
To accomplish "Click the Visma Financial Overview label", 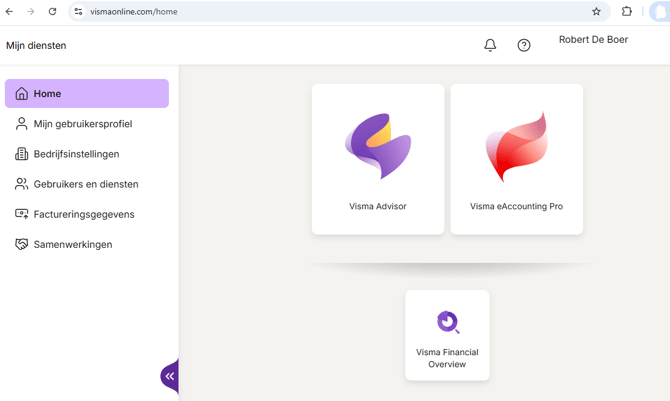I will pos(447,358).
